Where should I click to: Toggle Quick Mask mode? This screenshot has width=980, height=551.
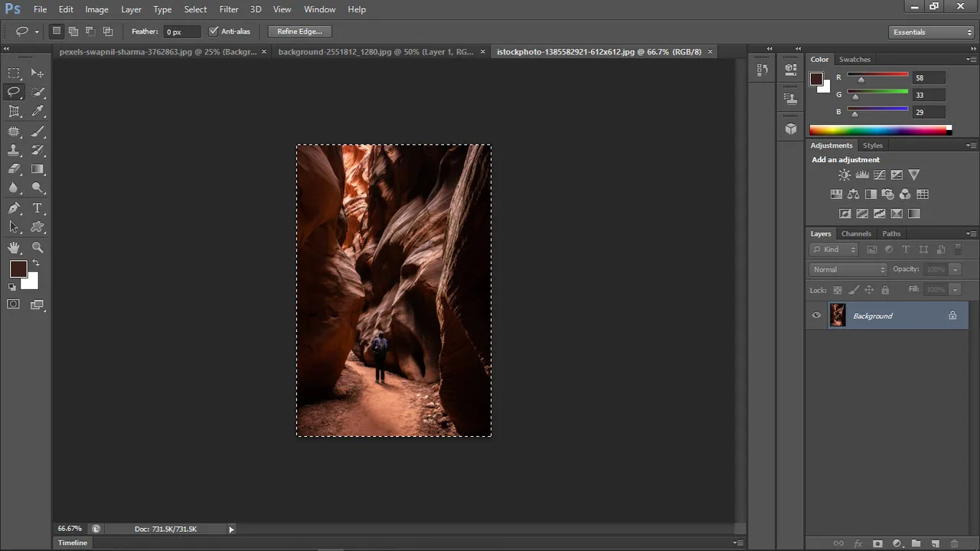pos(13,305)
